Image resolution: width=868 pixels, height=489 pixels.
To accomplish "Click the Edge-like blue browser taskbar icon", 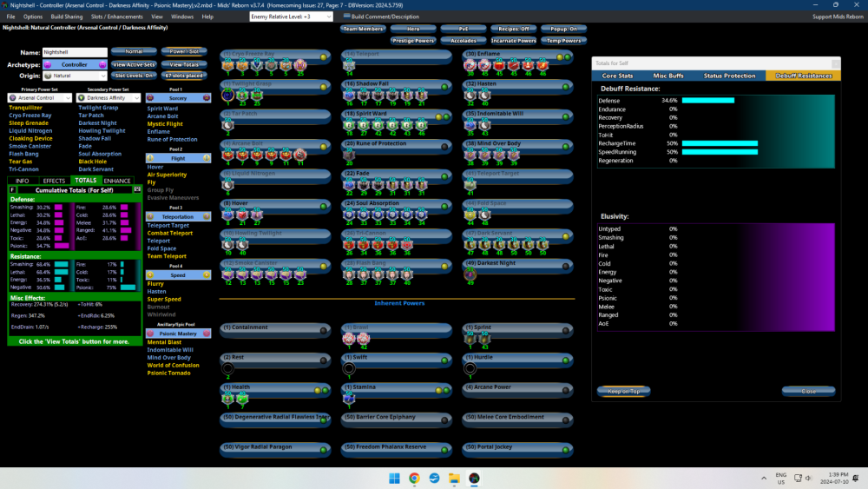I will point(434,479).
